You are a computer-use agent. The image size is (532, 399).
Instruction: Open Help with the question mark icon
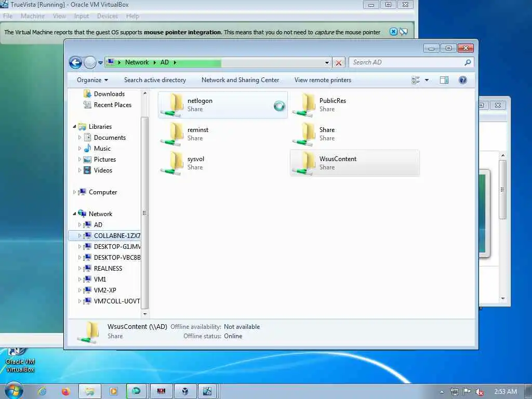coord(463,80)
